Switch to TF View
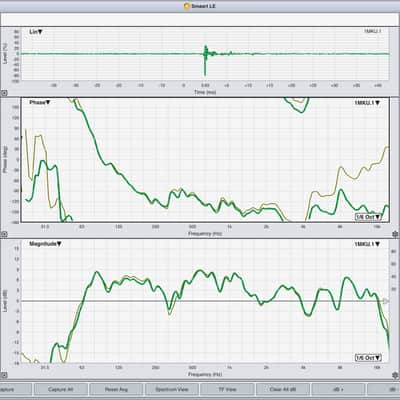This screenshot has width=400, height=400. coord(227,389)
